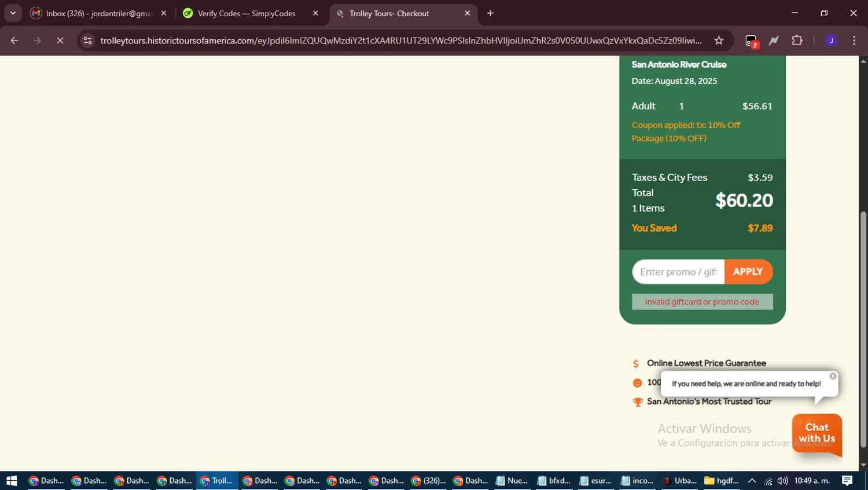Click the promo / gift card input field
Image resolution: width=868 pixels, height=490 pixels.
point(678,272)
